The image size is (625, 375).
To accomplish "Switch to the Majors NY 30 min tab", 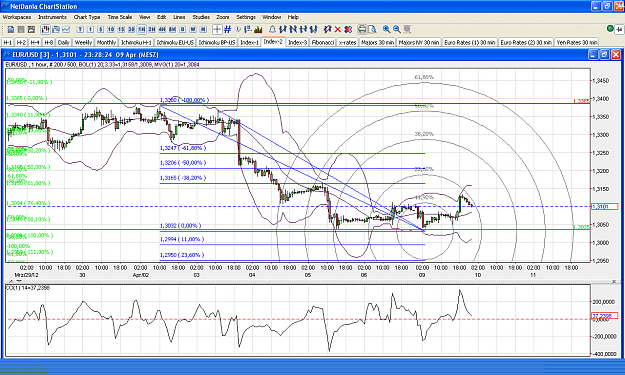I will pos(419,42).
